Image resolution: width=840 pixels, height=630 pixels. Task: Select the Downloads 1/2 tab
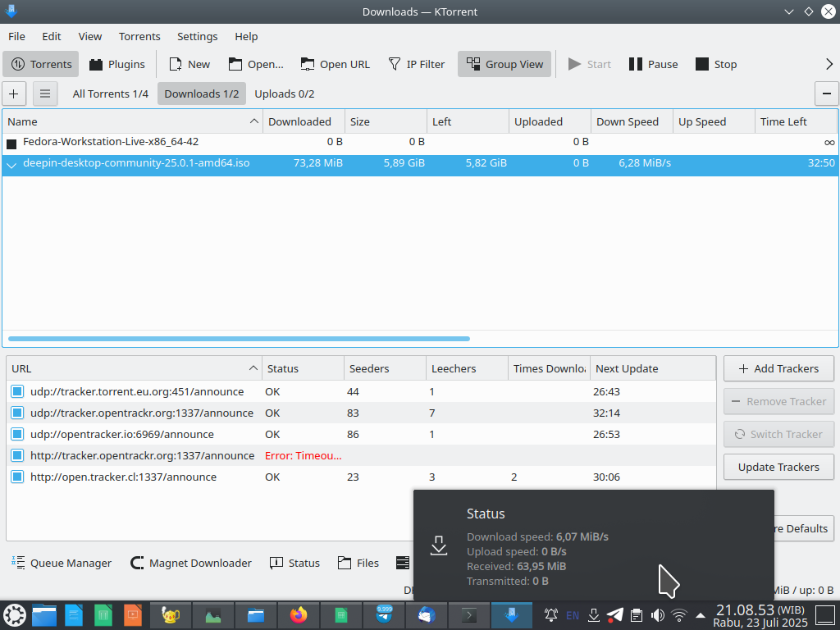[x=202, y=94]
